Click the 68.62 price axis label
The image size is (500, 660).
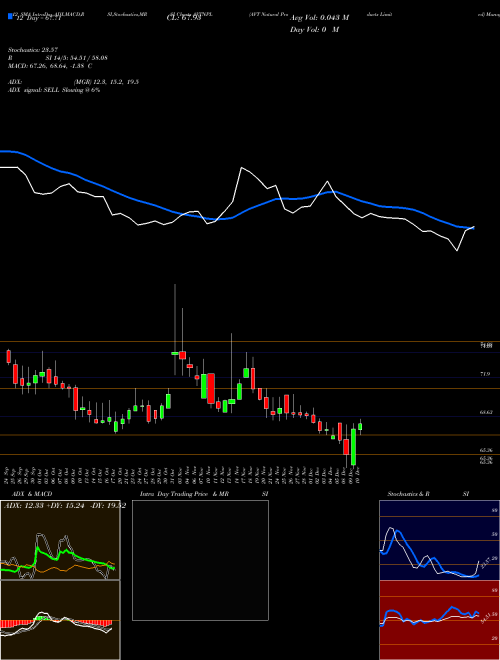coord(486,412)
